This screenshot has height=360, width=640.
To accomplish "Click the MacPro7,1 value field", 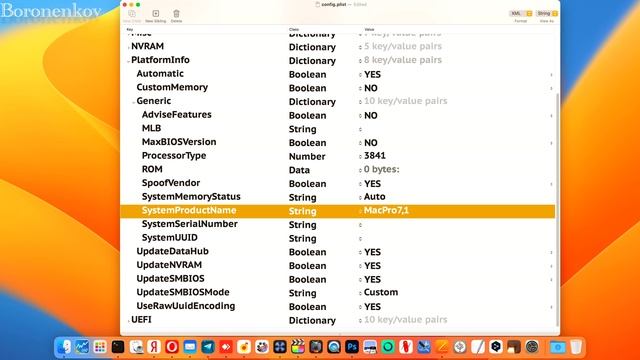I will [x=386, y=210].
